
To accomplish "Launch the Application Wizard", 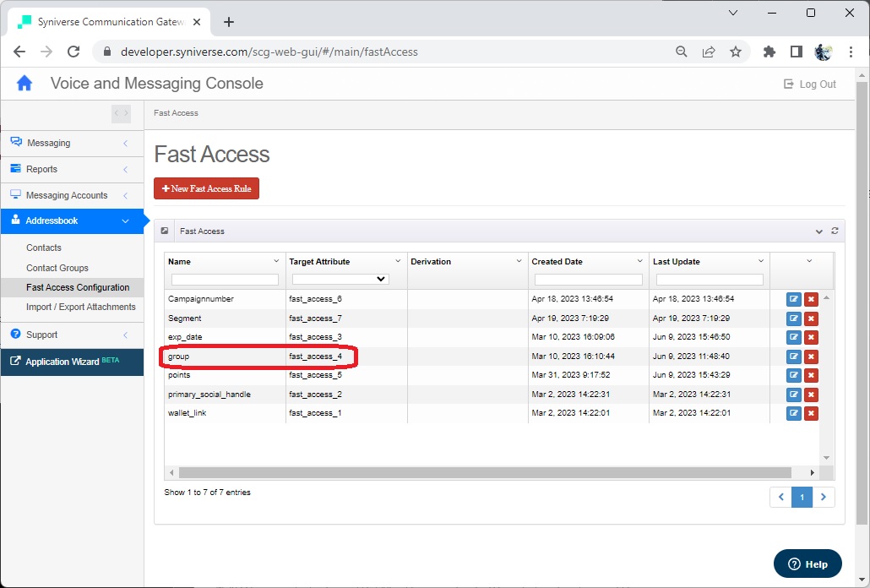I will 72,362.
